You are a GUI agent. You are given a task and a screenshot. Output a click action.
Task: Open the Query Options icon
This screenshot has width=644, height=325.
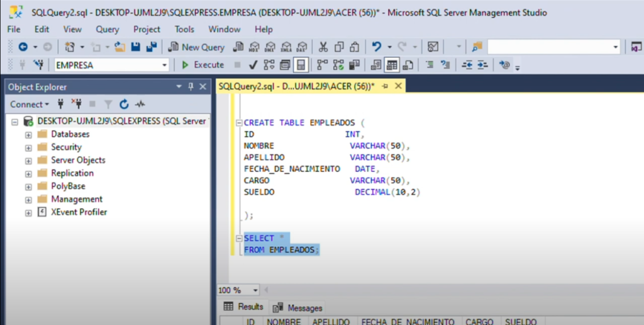[285, 65]
